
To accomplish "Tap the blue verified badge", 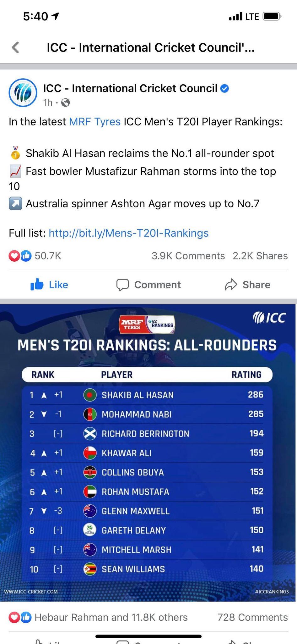I will pos(224,89).
